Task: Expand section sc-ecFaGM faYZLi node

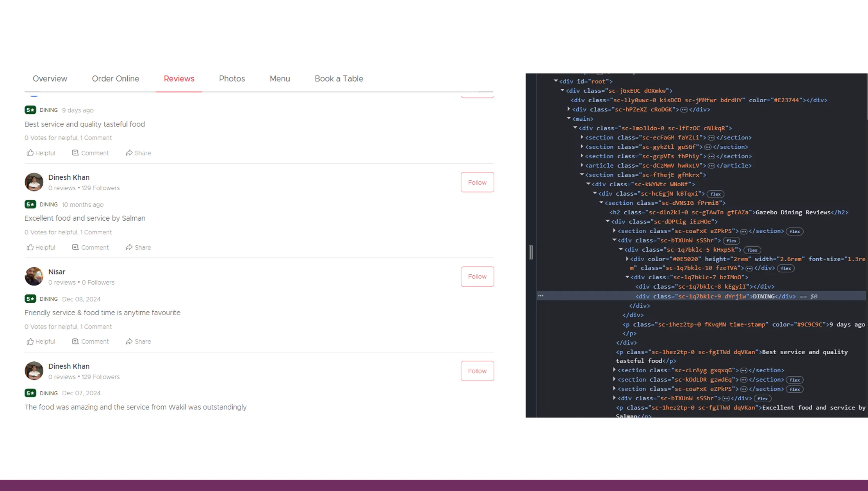Action: coord(582,137)
